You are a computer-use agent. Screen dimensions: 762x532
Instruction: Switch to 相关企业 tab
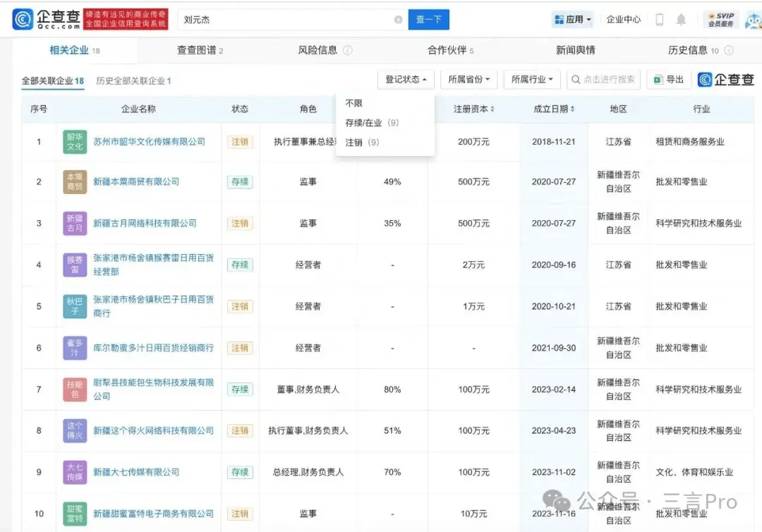point(74,50)
